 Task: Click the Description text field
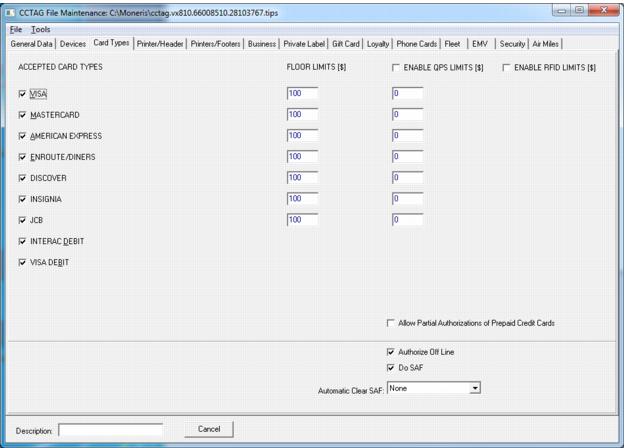[x=110, y=430]
